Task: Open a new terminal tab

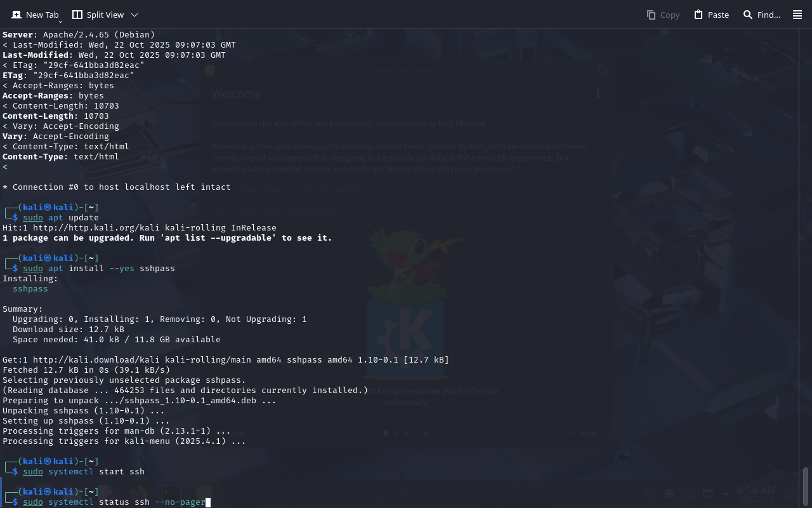Action: tap(35, 15)
